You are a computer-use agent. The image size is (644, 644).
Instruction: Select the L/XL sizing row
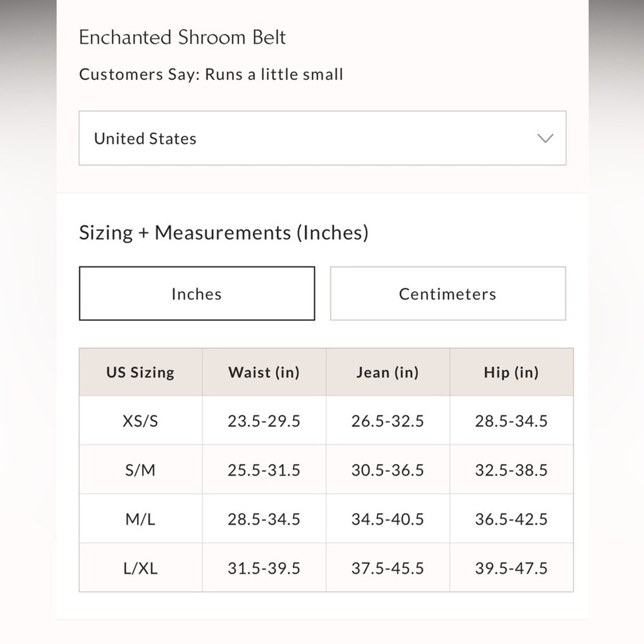click(140, 568)
